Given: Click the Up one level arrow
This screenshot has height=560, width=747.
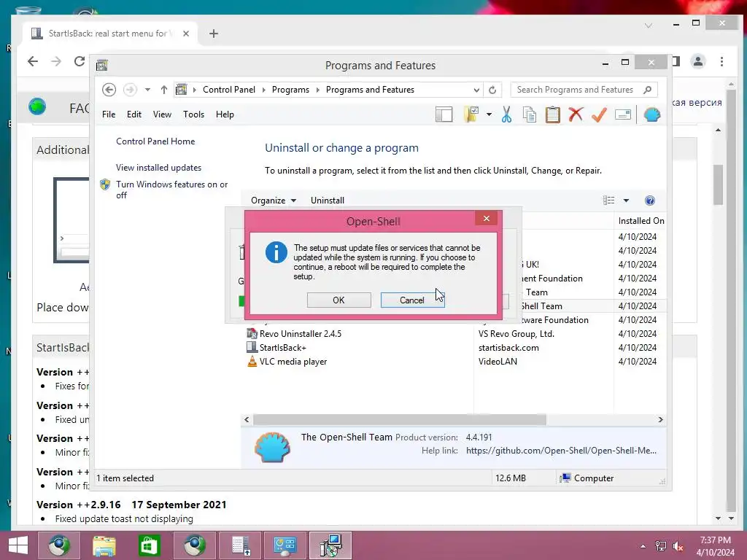Looking at the screenshot, I should tap(164, 90).
